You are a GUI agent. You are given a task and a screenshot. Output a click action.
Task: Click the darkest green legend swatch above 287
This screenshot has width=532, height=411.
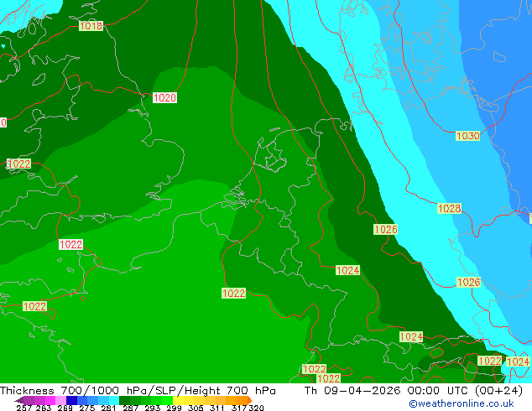coord(124,400)
